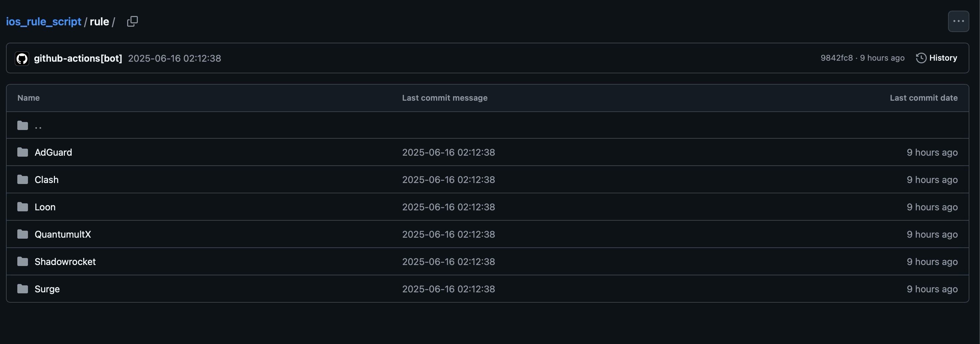Open the AdGuard folder name link
This screenshot has height=344, width=980.
pyautogui.click(x=53, y=152)
